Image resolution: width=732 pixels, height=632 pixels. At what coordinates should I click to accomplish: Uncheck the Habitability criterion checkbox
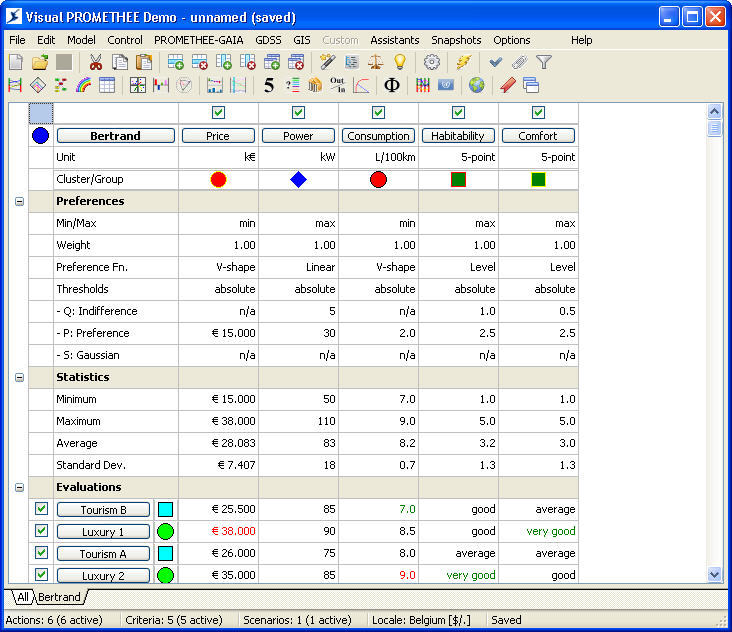pyautogui.click(x=458, y=112)
